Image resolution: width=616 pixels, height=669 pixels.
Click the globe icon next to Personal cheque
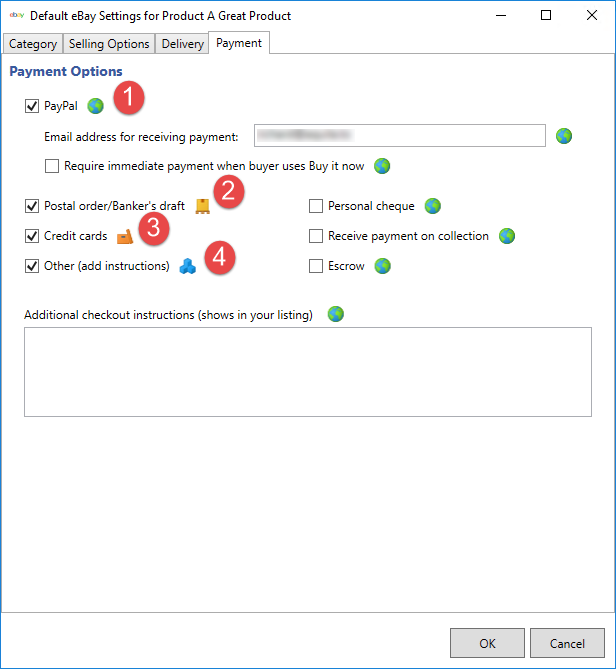pyautogui.click(x=432, y=206)
